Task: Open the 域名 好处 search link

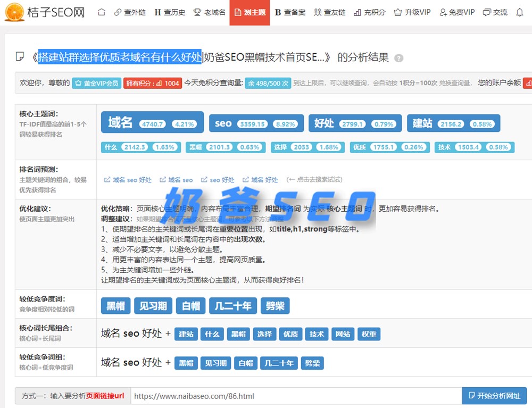Action: [260, 180]
